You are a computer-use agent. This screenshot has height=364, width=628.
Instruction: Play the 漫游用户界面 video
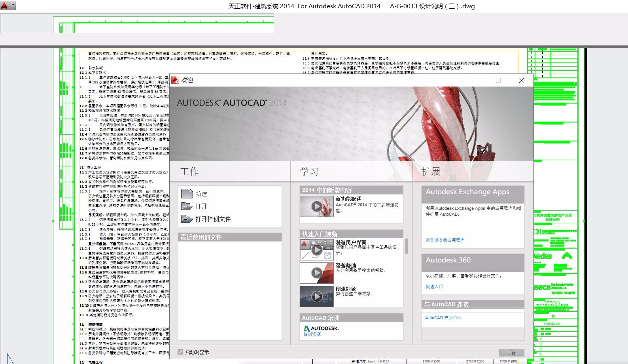click(316, 250)
